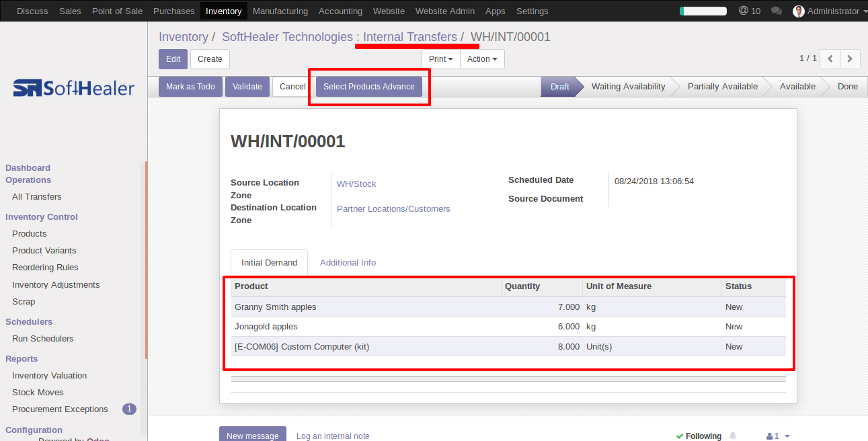Click the Validate button
868x441 pixels.
coord(247,87)
